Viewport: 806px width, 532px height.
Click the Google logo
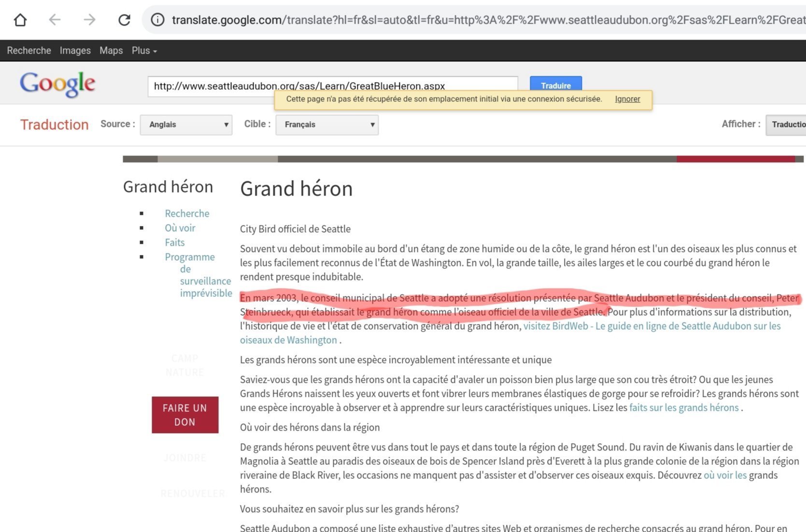[x=57, y=84]
